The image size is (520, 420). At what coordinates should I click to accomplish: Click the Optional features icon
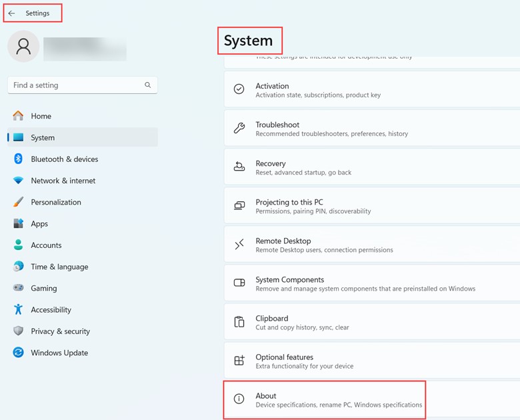(239, 360)
